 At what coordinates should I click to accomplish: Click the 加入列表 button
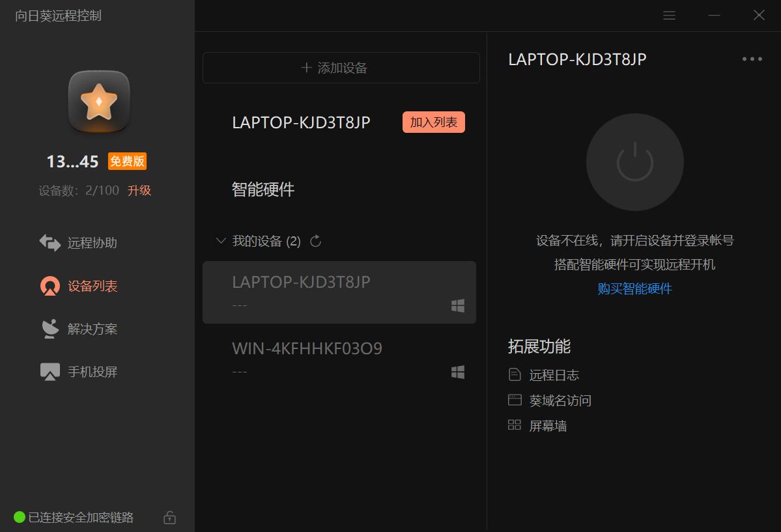(x=433, y=122)
